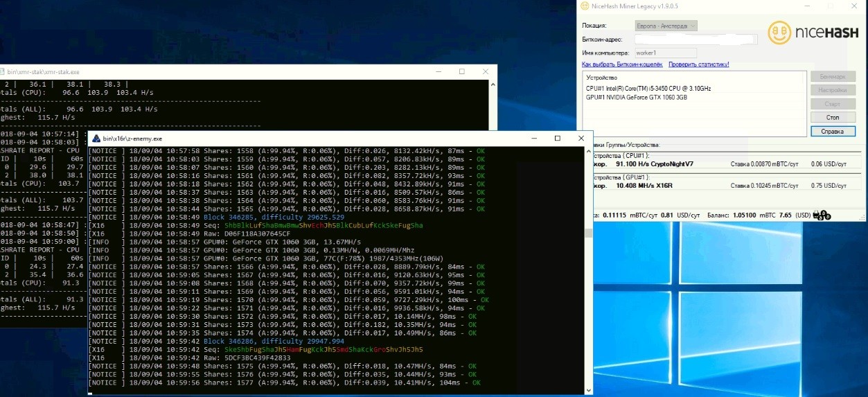Click the z-enemy console scrollbar thumb
This screenshot has width=868, height=397.
click(589, 233)
